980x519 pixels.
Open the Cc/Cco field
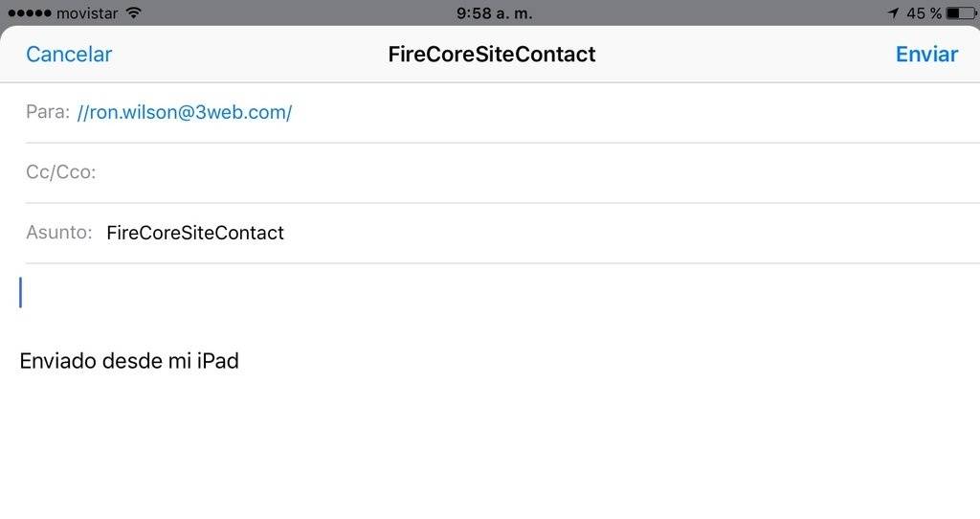[x=502, y=172]
